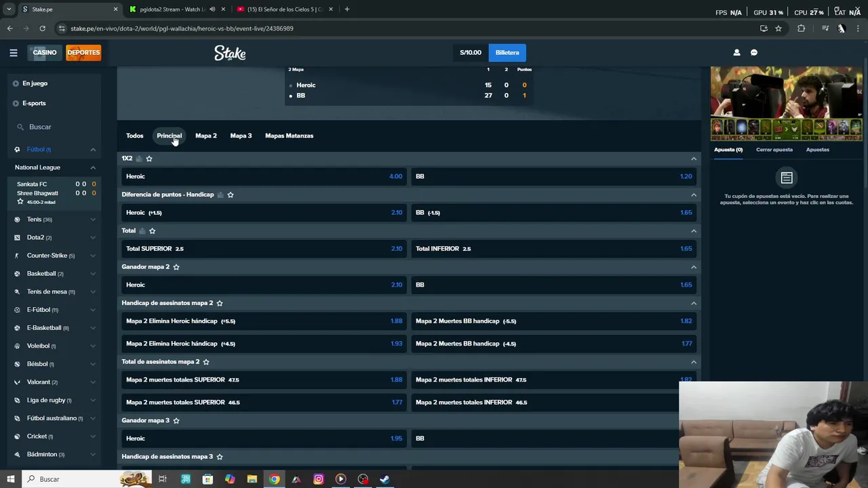Reload the page
The height and width of the screenshot is (488, 868).
point(42,28)
